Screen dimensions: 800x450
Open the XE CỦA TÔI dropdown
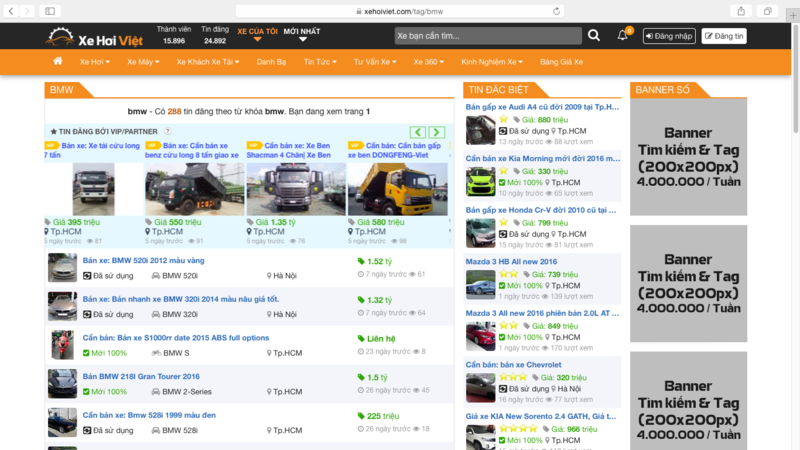pyautogui.click(x=257, y=34)
